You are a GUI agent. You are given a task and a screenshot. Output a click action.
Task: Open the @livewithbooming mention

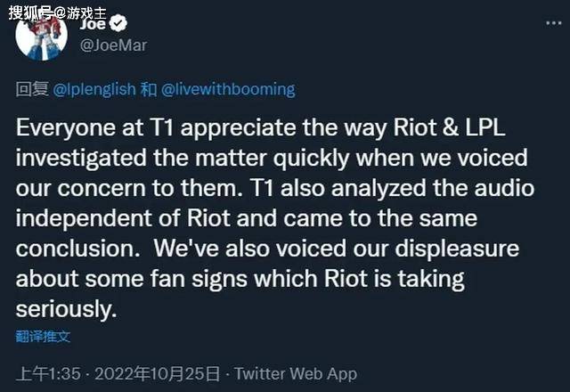point(228,89)
